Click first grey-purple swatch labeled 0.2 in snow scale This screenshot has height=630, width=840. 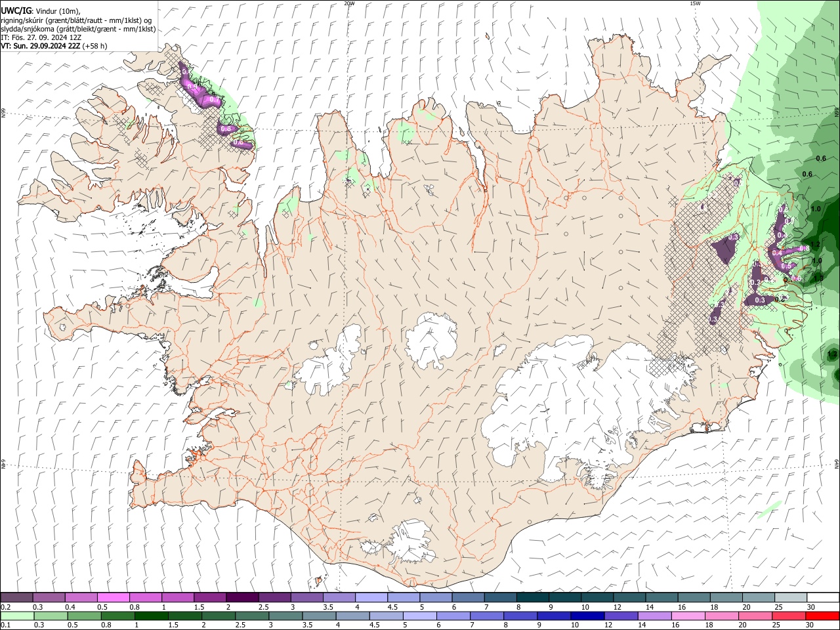pos(16,597)
